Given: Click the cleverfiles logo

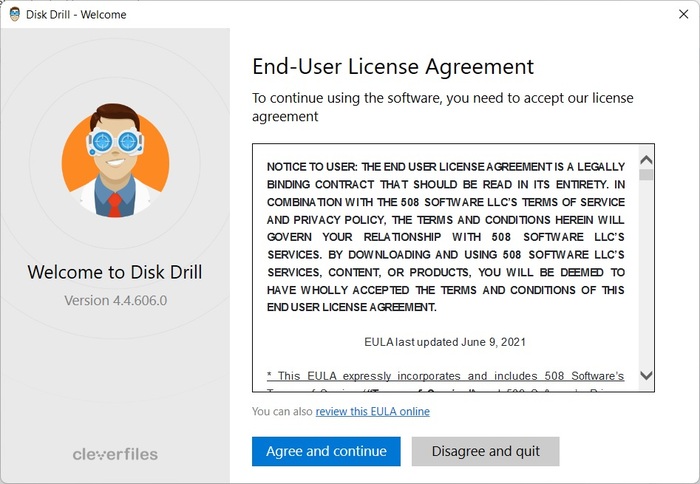Looking at the screenshot, I should pos(115,454).
